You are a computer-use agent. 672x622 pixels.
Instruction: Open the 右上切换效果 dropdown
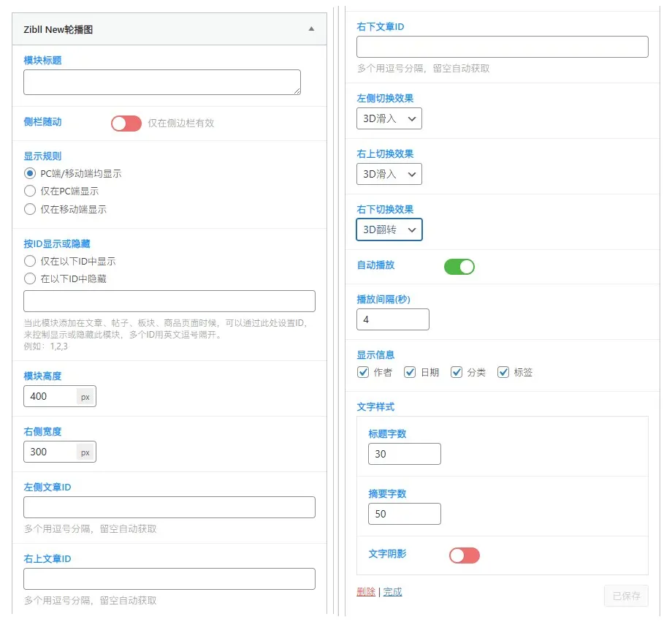(x=389, y=174)
